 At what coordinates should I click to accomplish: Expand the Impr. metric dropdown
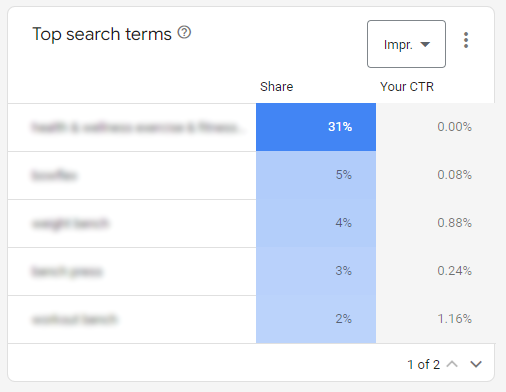pyautogui.click(x=406, y=44)
